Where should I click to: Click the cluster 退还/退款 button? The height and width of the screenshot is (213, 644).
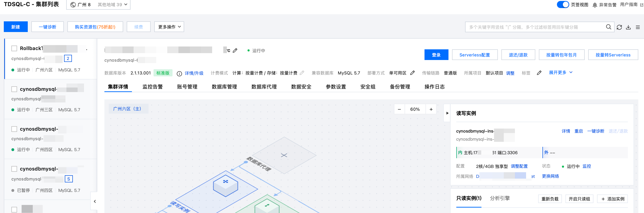click(x=518, y=55)
